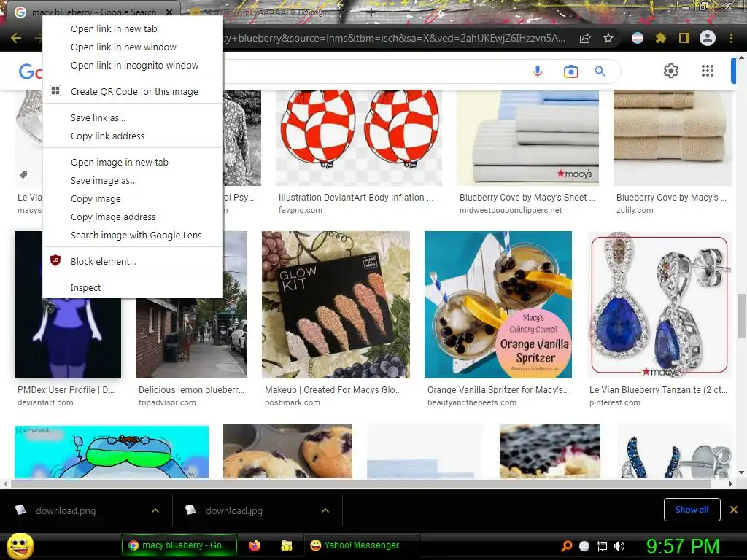This screenshot has width=747, height=560.
Task: Click the tray magnifier icon
Action: tap(567, 546)
